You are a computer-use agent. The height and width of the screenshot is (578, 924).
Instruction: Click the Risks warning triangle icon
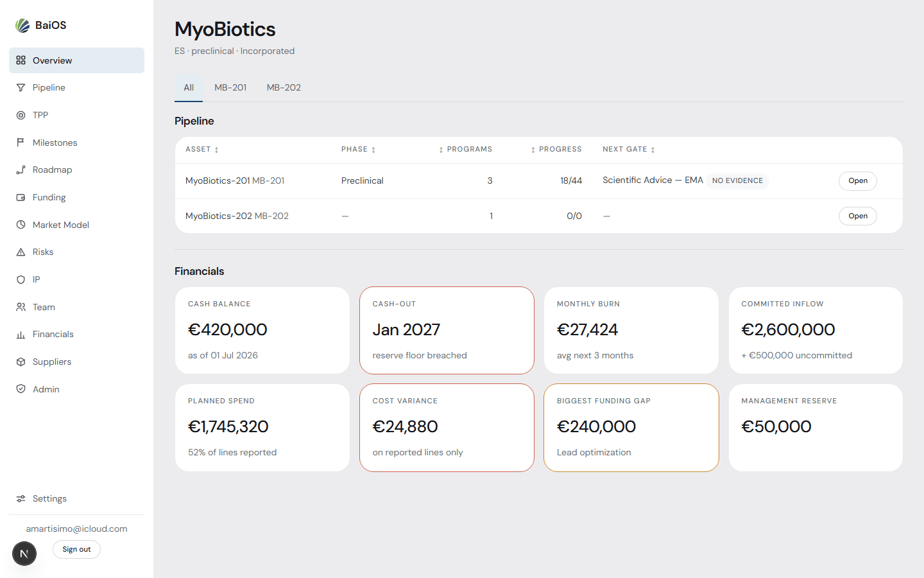coord(21,252)
